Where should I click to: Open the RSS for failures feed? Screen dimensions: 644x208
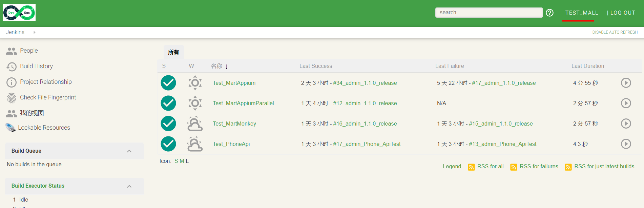point(538,167)
